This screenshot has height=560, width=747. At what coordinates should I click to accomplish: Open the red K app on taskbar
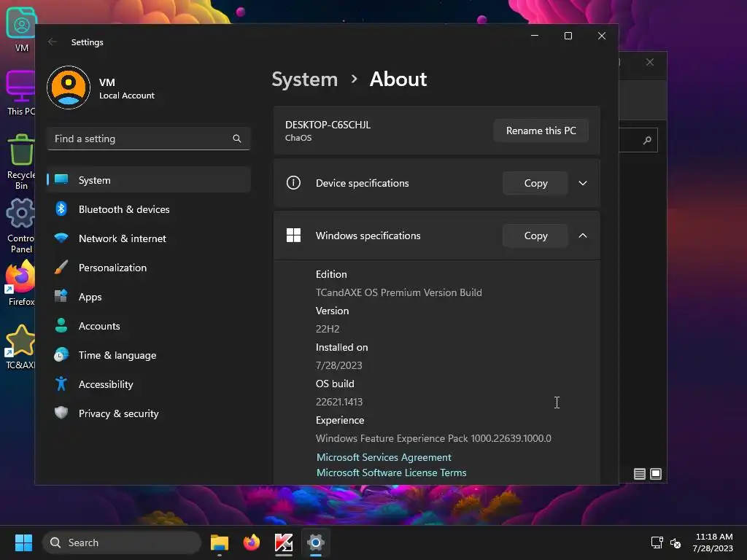click(284, 542)
